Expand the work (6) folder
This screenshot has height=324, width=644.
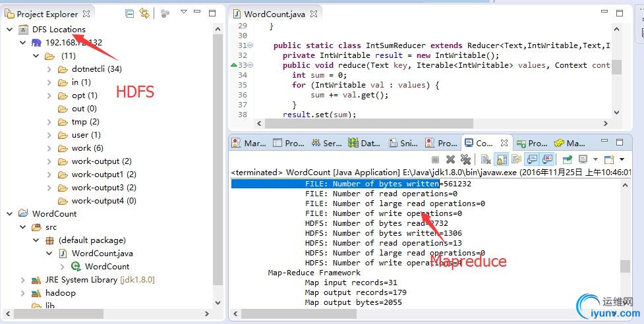coord(49,148)
